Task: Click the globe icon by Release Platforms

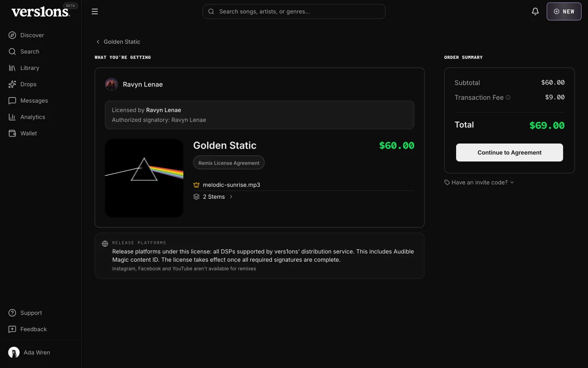Action: pos(105,244)
